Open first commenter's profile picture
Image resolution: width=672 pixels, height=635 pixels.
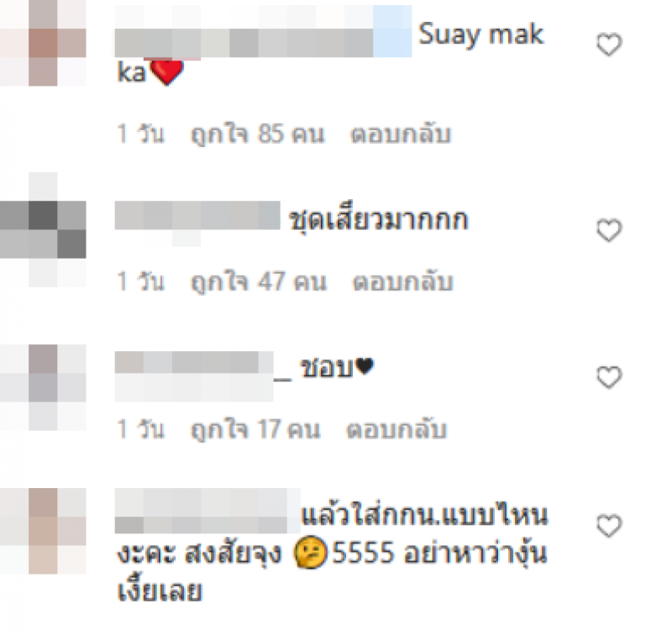pyautogui.click(x=43, y=43)
